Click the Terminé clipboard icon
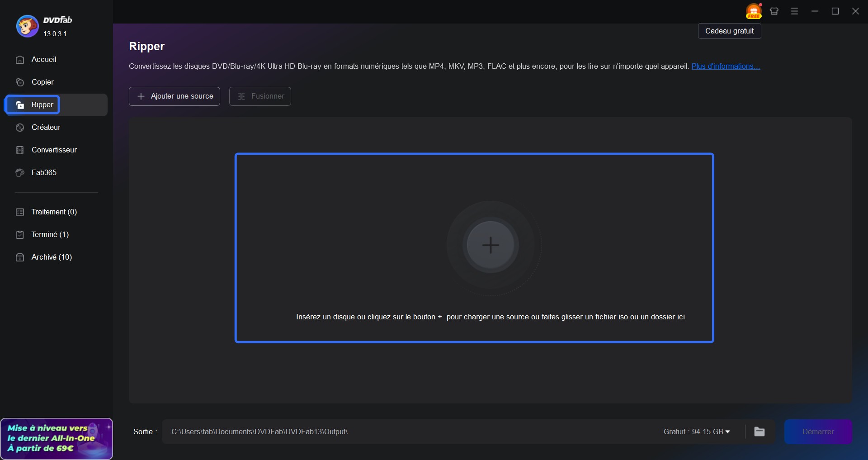 [20, 235]
